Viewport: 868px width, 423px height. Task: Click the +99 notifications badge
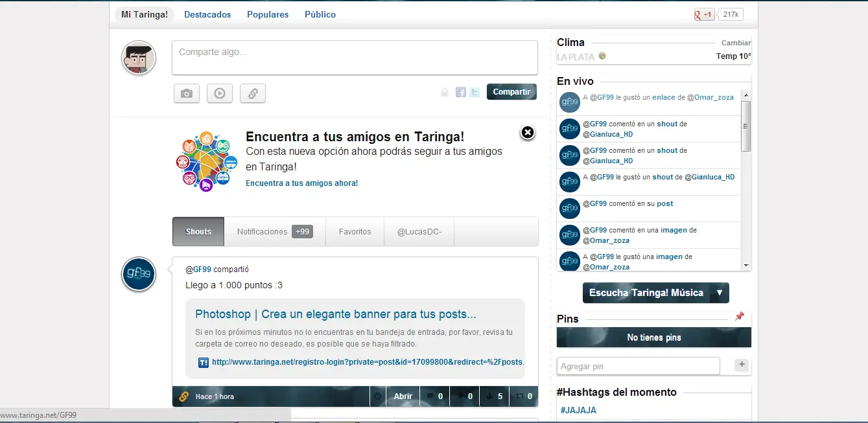302,231
